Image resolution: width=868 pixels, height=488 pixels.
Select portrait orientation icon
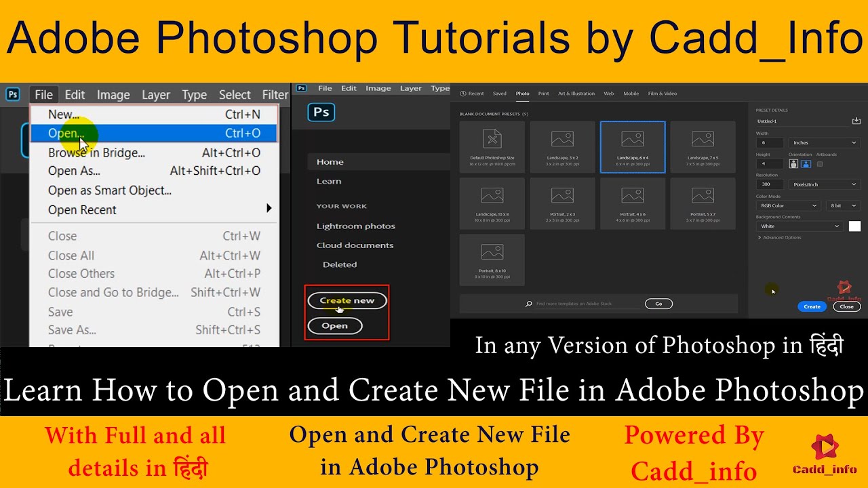tap(793, 163)
